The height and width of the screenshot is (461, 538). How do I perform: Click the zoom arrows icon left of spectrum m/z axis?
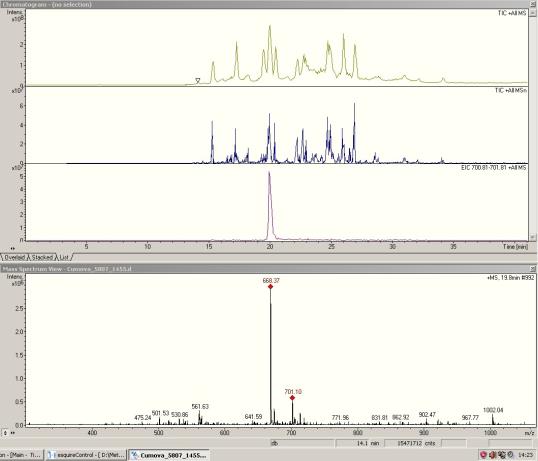click(13, 433)
